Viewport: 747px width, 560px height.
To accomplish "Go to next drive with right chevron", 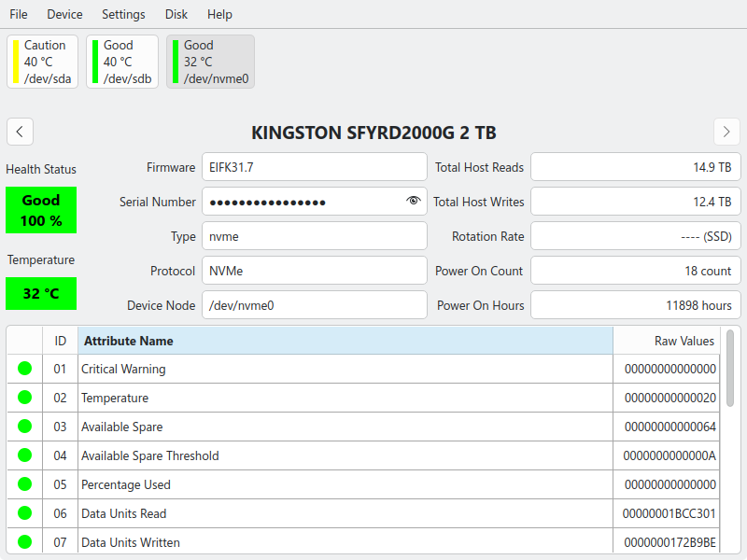I will pos(726,132).
